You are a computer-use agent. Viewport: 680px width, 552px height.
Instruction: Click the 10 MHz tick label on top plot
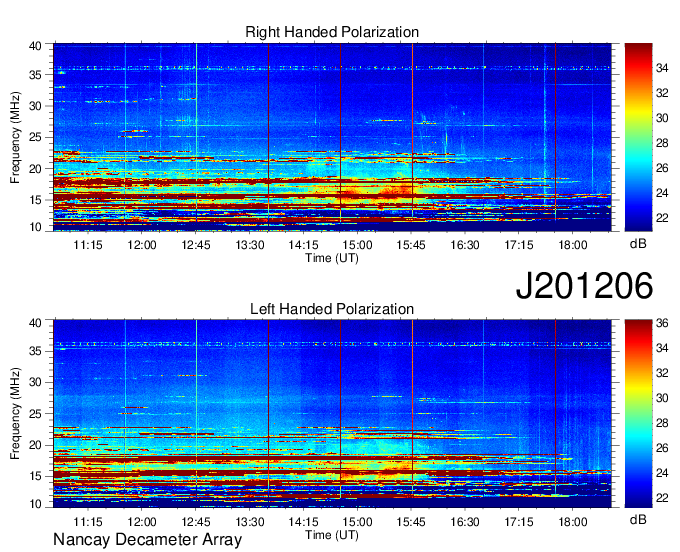[x=36, y=227]
